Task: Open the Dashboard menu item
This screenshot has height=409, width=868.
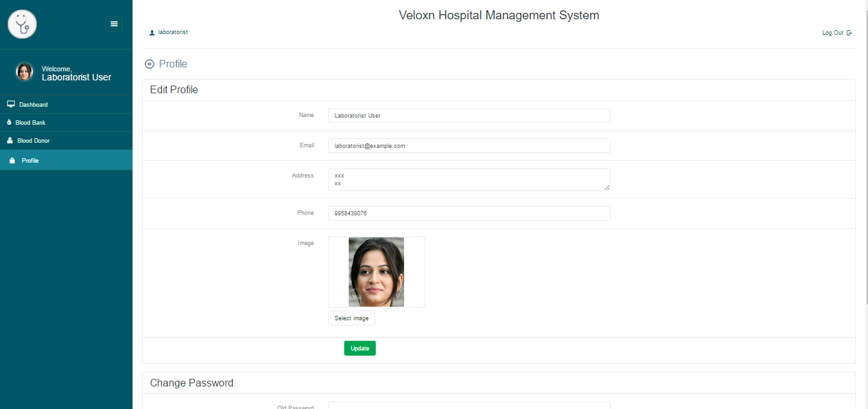Action: 33,105
